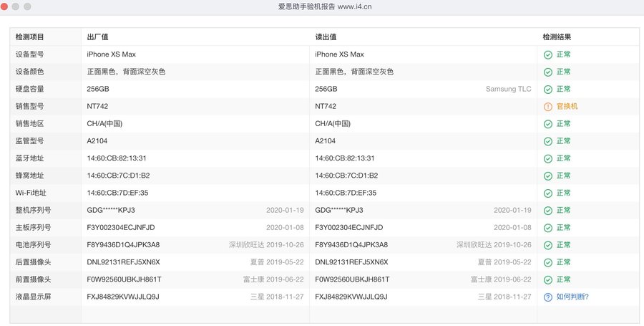Click factory-side date 深圳欣旺达 2019-10-26
Viewport: 644px width, 326px height.
[x=266, y=244]
